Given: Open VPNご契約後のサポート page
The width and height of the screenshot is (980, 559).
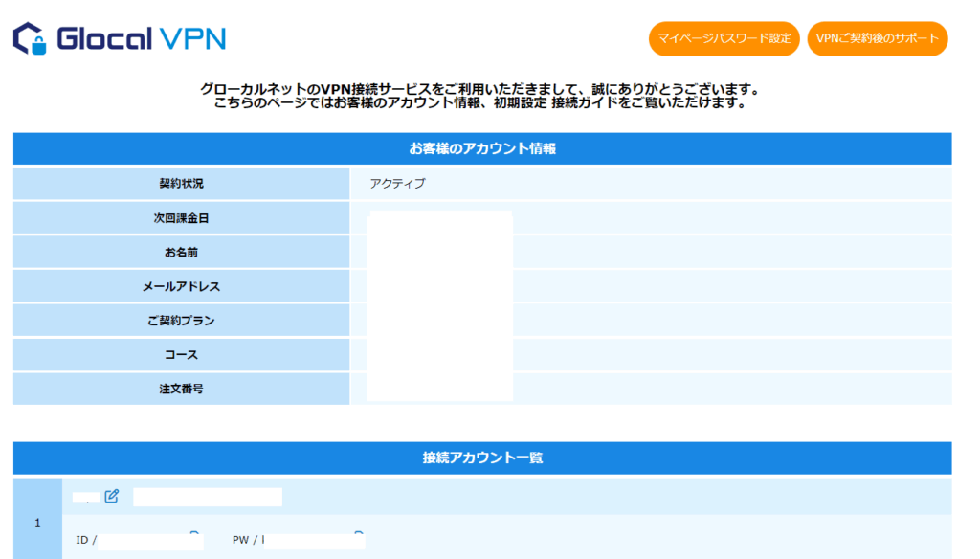Looking at the screenshot, I should point(877,39).
